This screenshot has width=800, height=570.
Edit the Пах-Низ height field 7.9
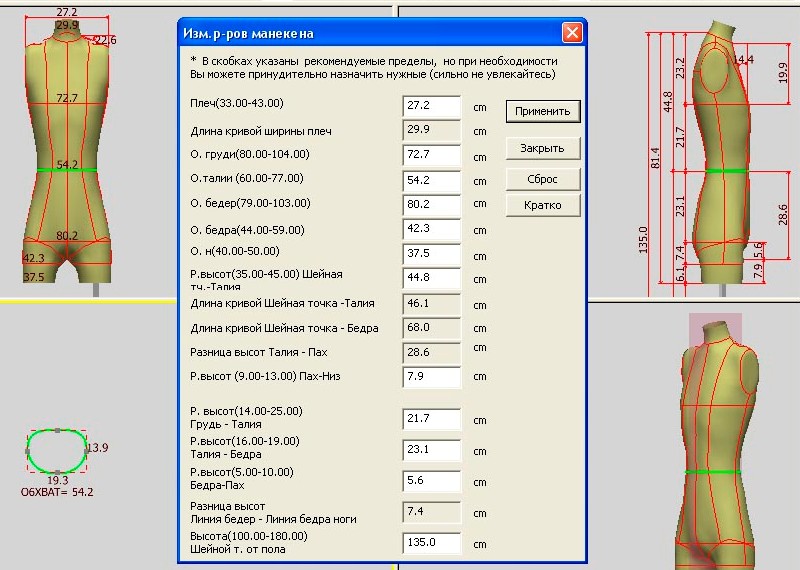click(431, 377)
